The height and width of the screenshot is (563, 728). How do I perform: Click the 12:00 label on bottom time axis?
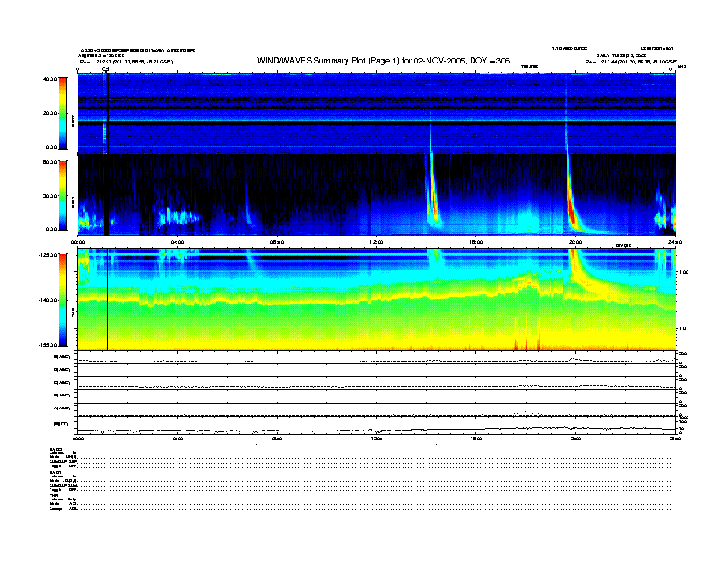[377, 438]
